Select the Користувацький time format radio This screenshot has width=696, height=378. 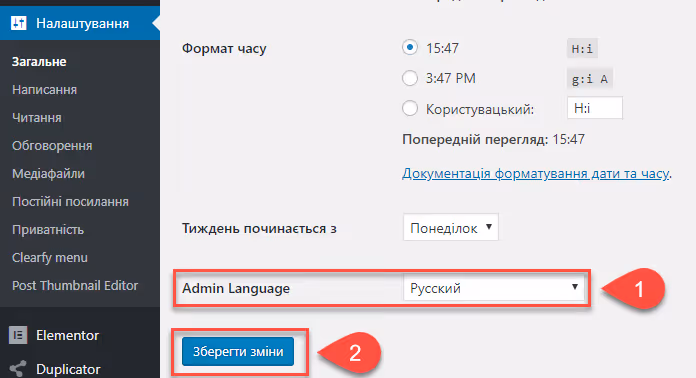coord(410,108)
